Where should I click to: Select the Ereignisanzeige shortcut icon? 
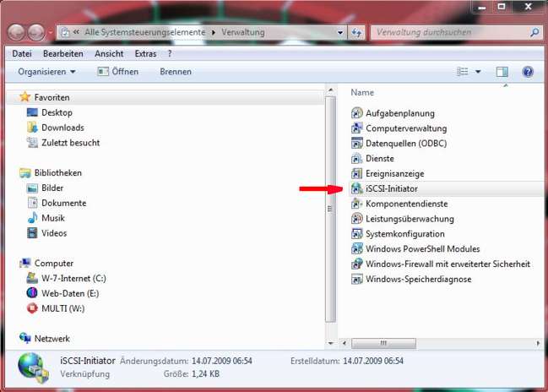[x=357, y=173]
